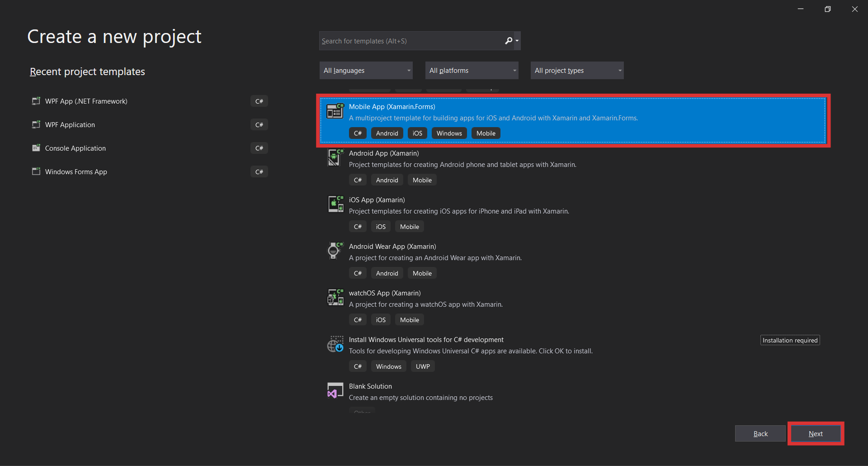Click the Android tag on Android App (Xamarin)
The width and height of the screenshot is (868, 466).
pyautogui.click(x=387, y=180)
